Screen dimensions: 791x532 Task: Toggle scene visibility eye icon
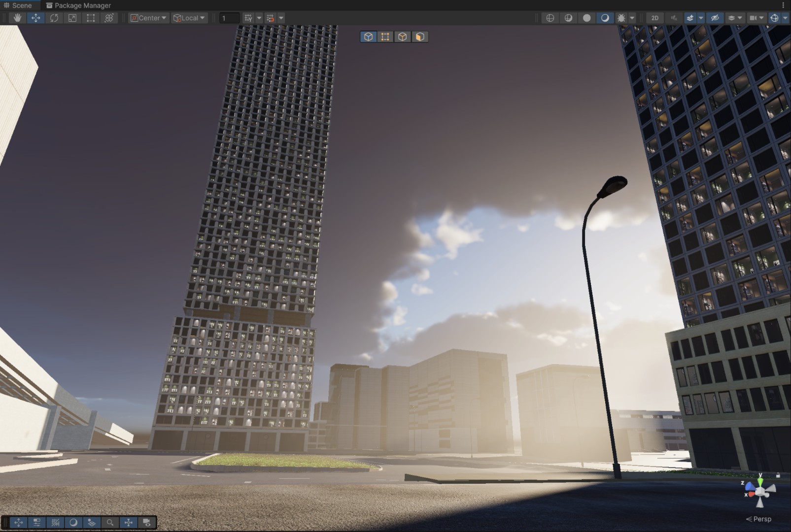point(715,18)
